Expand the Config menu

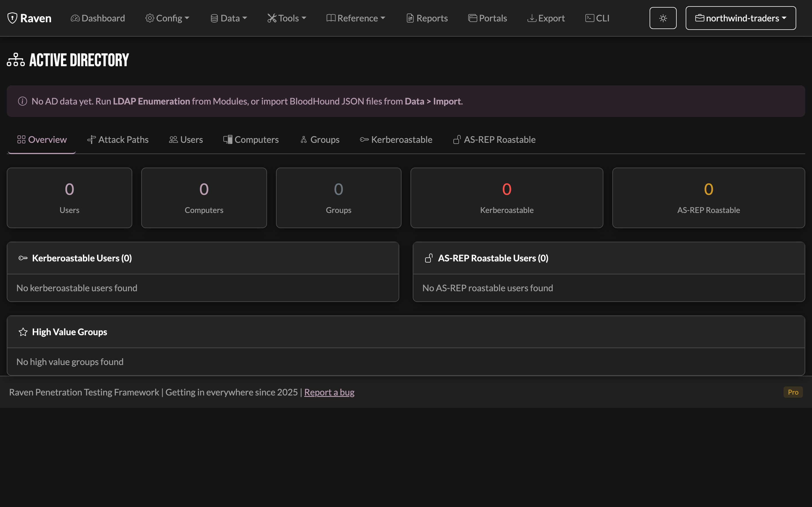[x=167, y=18]
